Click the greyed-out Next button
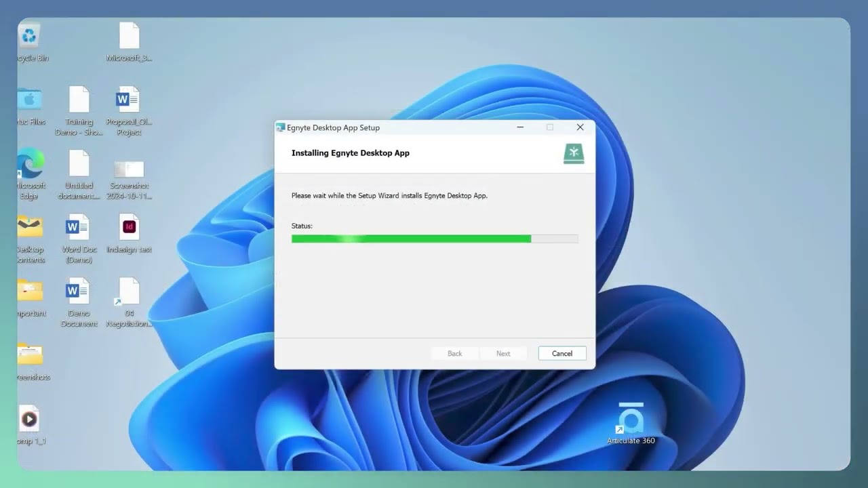Image resolution: width=868 pixels, height=488 pixels. 502,353
